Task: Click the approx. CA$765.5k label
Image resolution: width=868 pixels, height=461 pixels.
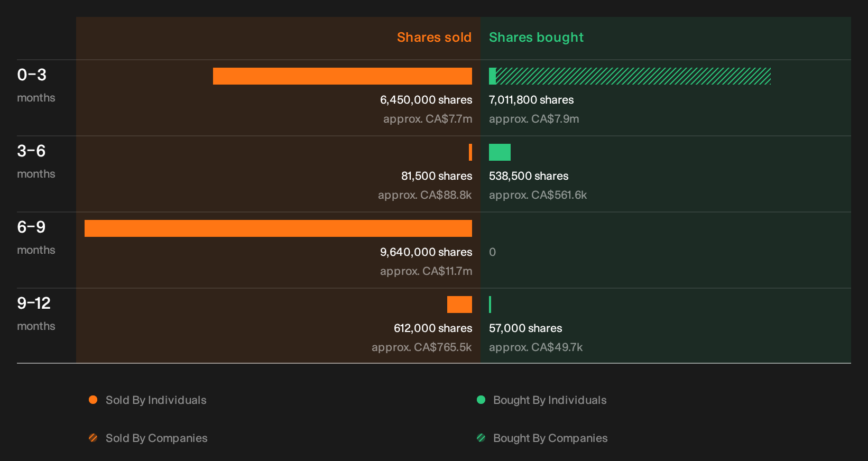Action: coord(422,347)
